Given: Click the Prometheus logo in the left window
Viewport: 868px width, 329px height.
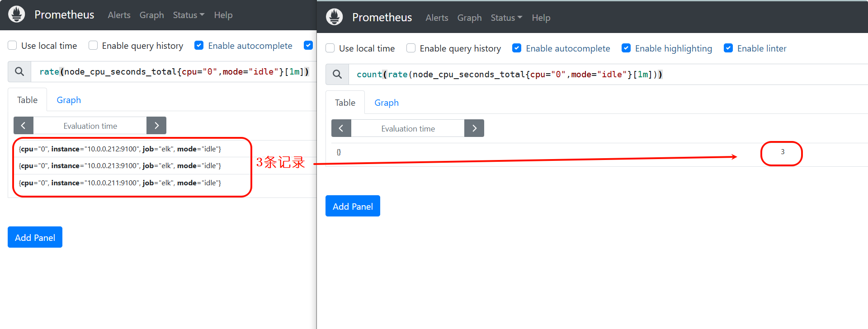Looking at the screenshot, I should coord(17,14).
